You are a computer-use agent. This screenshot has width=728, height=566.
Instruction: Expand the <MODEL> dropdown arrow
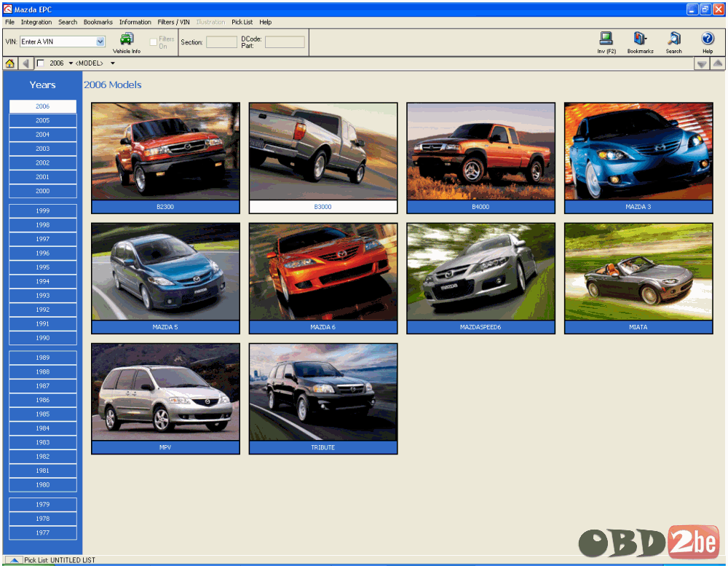click(112, 63)
